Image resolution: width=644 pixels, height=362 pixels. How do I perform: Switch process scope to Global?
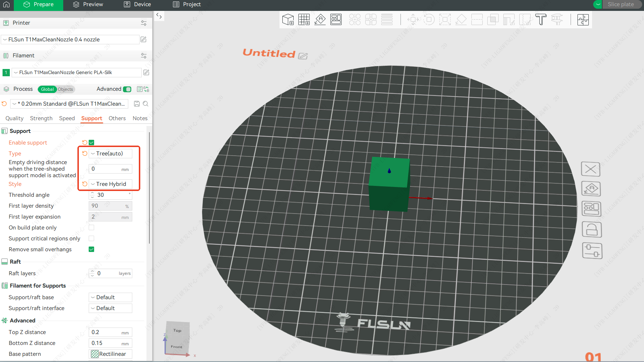[x=47, y=89]
